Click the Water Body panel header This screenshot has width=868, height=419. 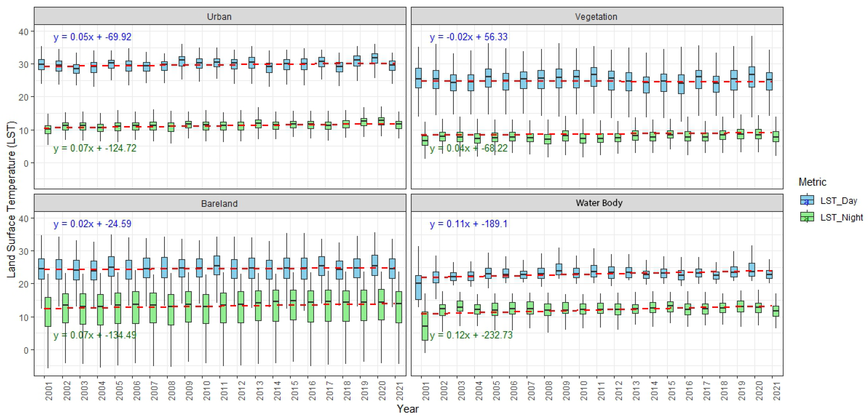[599, 203]
